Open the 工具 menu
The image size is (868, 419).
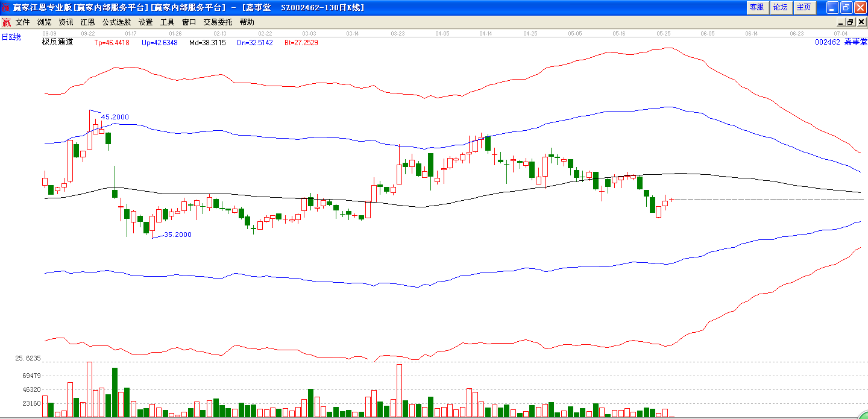click(x=168, y=22)
